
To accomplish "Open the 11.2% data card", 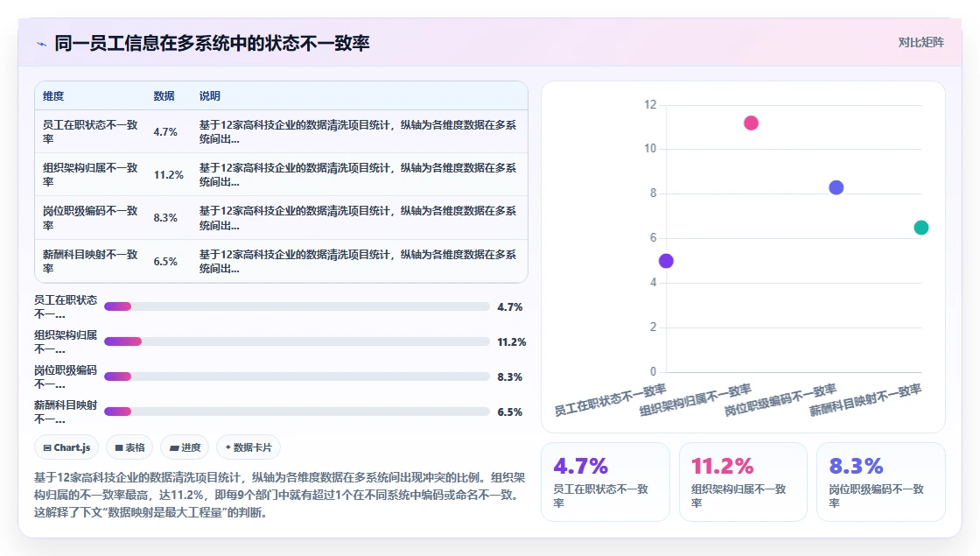I will 743,482.
